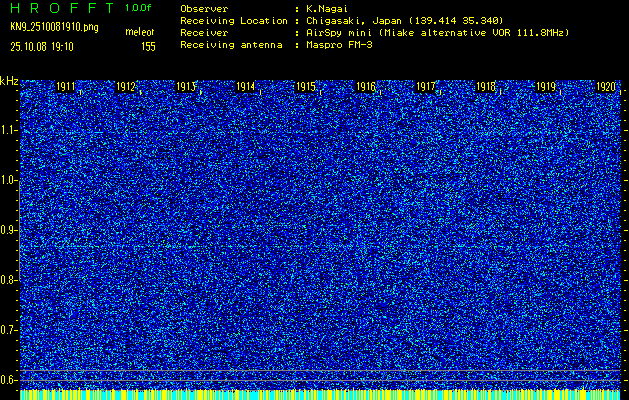This screenshot has width=629, height=400.
Task: Click the meteor label text
Action: [x=140, y=33]
